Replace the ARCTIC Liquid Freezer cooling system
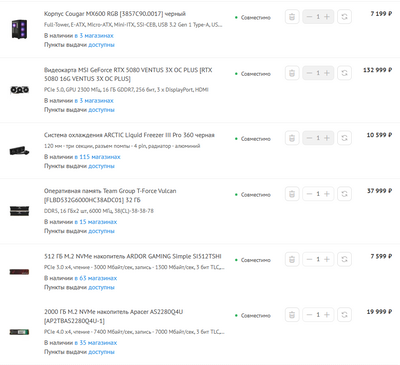This screenshot has height=365, width=400. [344, 138]
